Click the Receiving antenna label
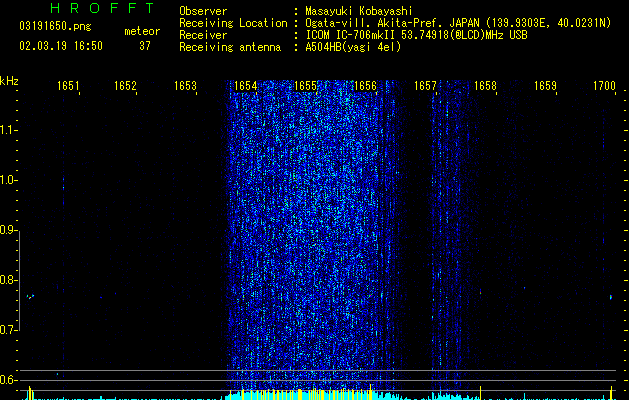The width and height of the screenshot is (629, 400). pyautogui.click(x=230, y=47)
